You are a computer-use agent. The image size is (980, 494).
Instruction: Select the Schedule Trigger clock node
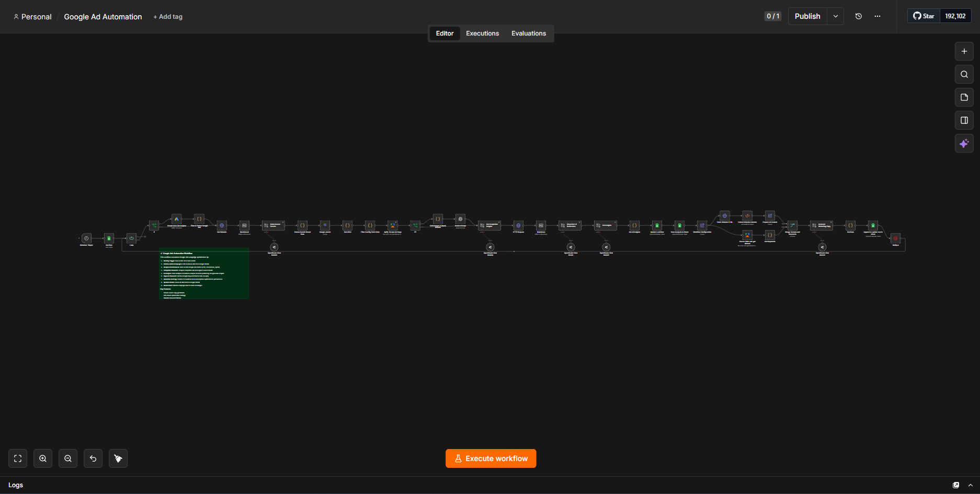tap(86, 238)
